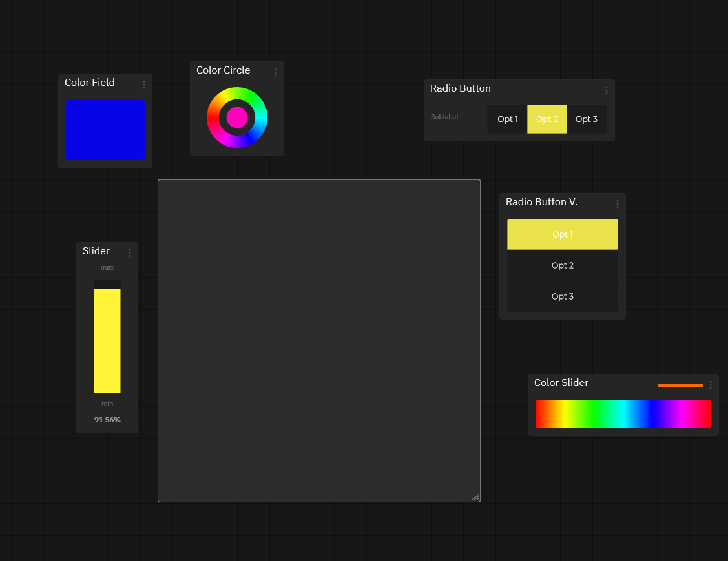Screen dimensions: 728x561
Task: Click the resize grip of the empty panel
Action: click(x=475, y=496)
